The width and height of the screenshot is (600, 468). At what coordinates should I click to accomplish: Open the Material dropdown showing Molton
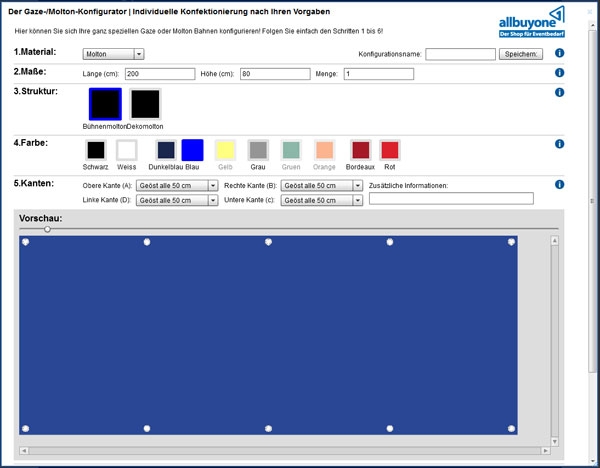pyautogui.click(x=113, y=54)
